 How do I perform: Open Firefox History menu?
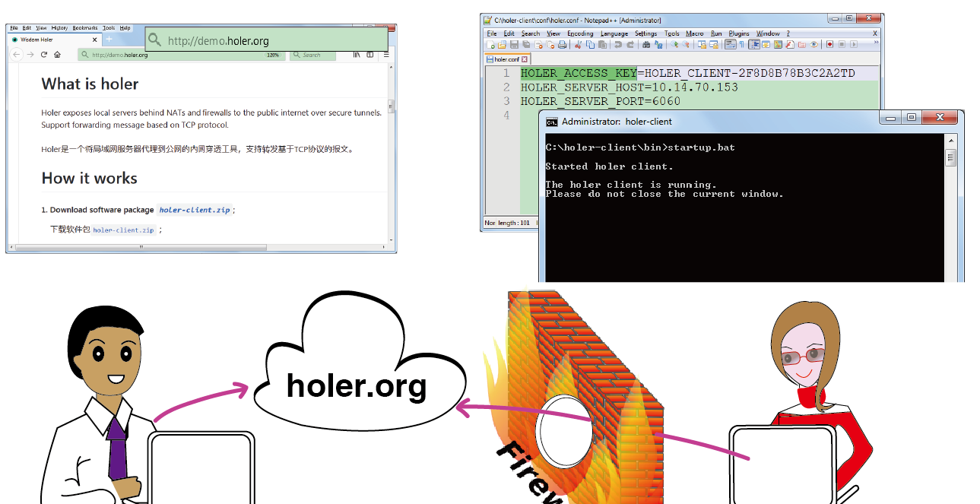click(x=59, y=27)
